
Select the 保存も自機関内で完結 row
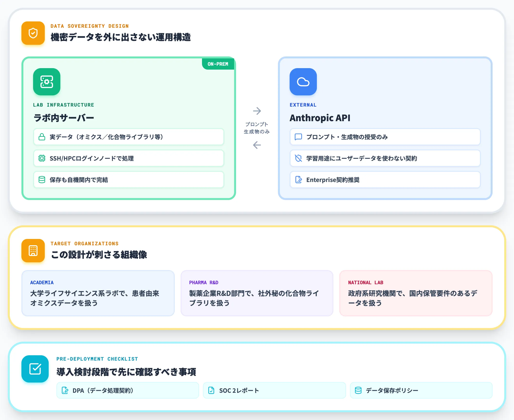point(129,180)
